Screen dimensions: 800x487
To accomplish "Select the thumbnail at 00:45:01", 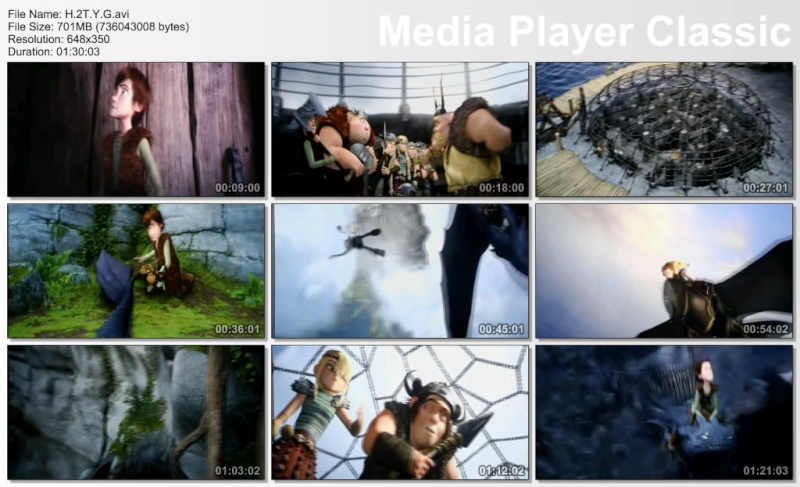I will pyautogui.click(x=400, y=271).
